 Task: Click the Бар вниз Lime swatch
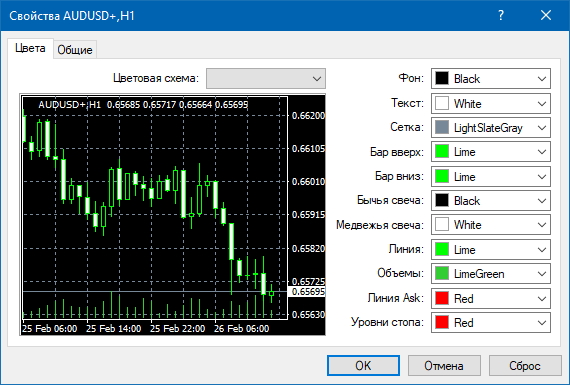(442, 176)
